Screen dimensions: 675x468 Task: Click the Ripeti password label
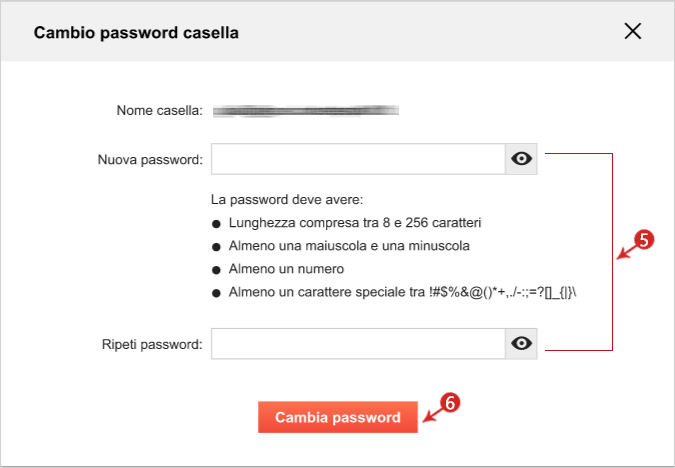click(152, 344)
